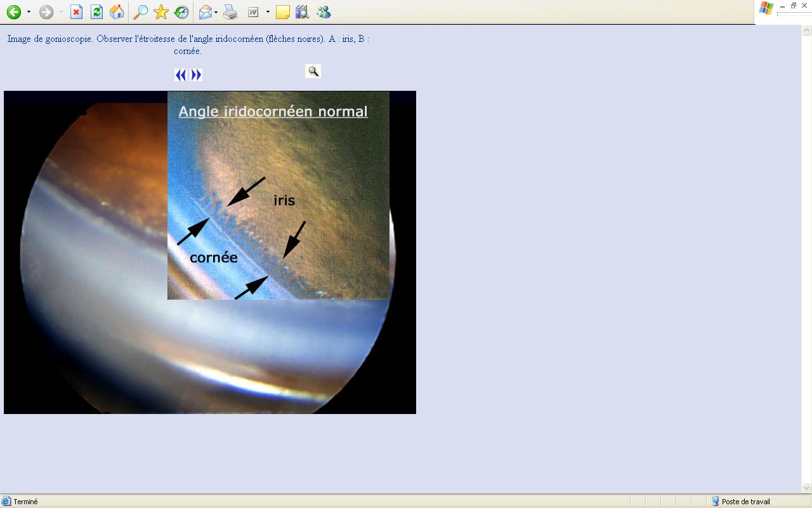Restore down the browser window

(x=794, y=6)
